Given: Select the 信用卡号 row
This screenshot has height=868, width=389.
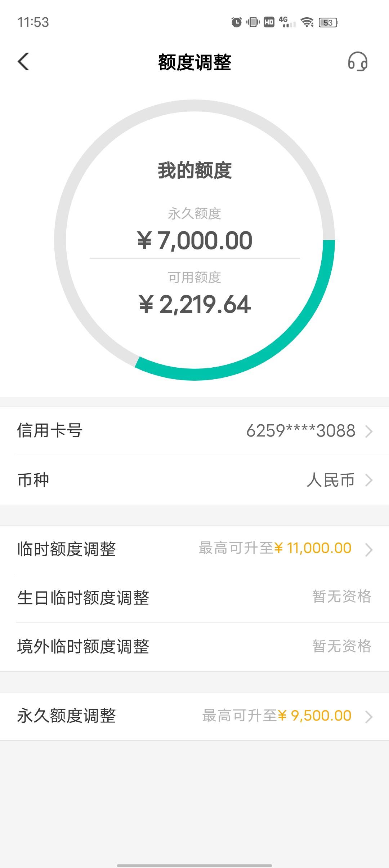Looking at the screenshot, I should [x=194, y=431].
